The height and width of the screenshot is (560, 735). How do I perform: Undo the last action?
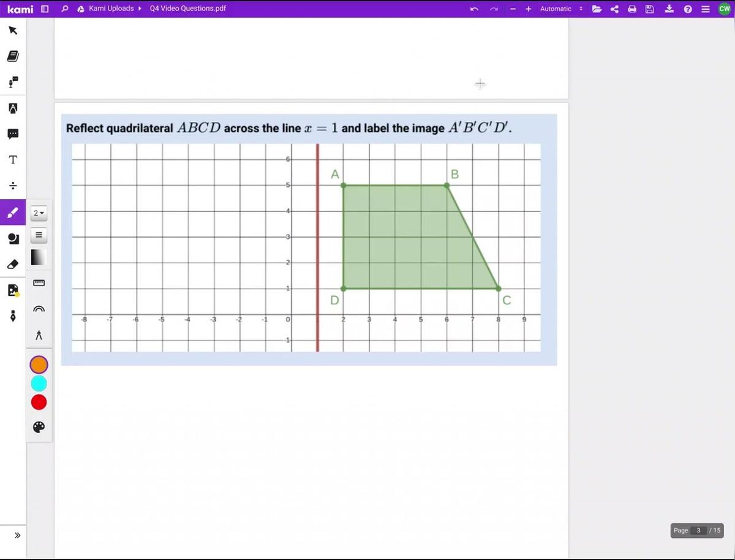(474, 9)
